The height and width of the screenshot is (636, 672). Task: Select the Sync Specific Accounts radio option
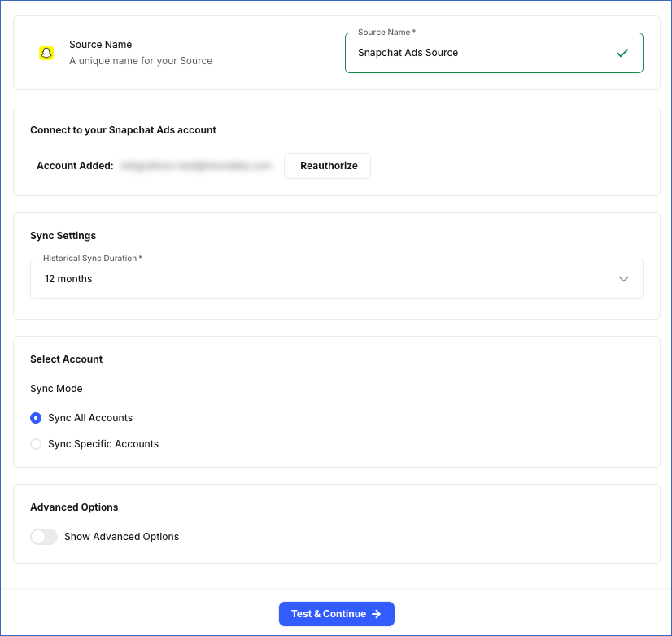[x=36, y=444]
